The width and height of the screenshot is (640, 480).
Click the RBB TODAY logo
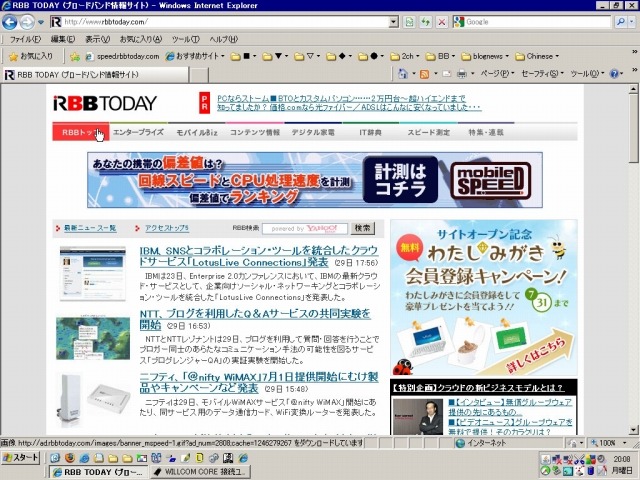(105, 103)
